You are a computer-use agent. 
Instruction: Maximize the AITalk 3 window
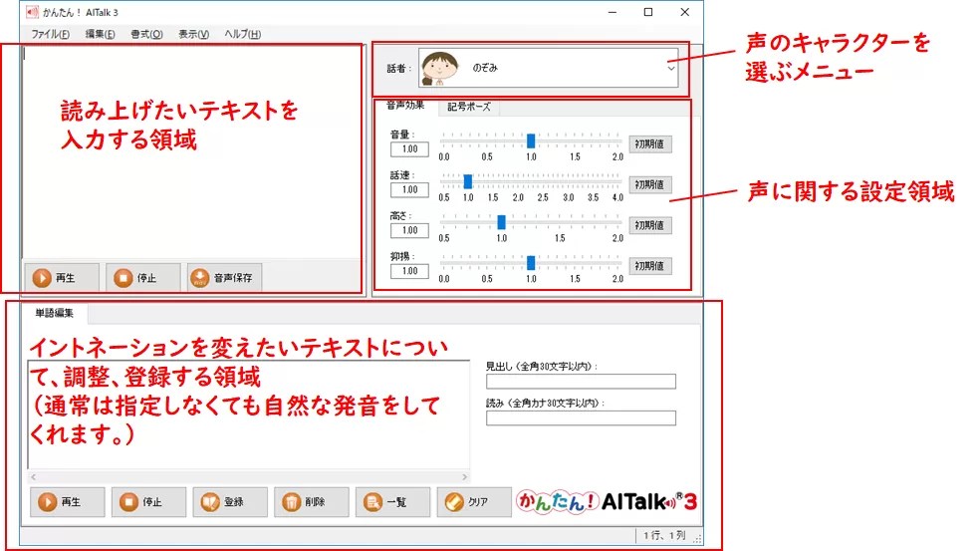tap(648, 12)
